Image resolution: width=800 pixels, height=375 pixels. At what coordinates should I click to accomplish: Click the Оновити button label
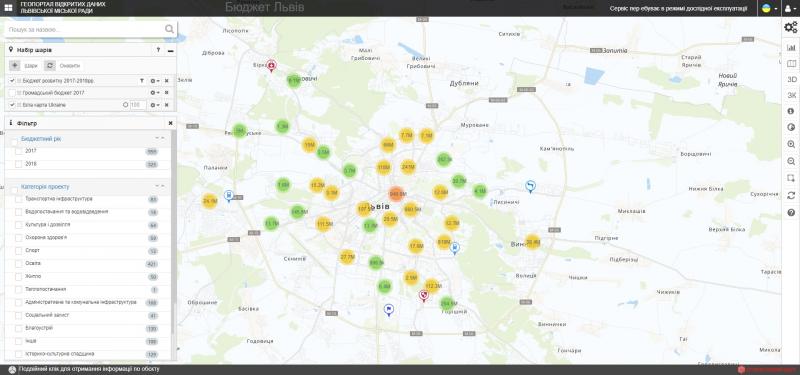pos(69,66)
